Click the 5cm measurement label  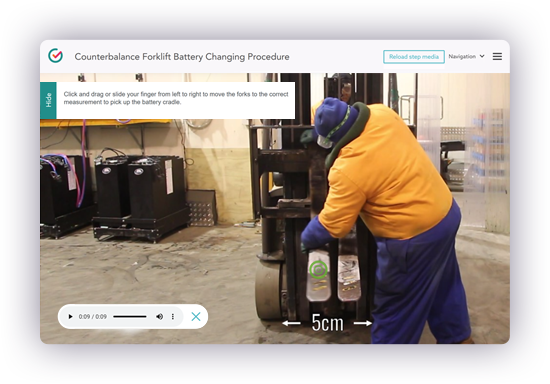(327, 323)
